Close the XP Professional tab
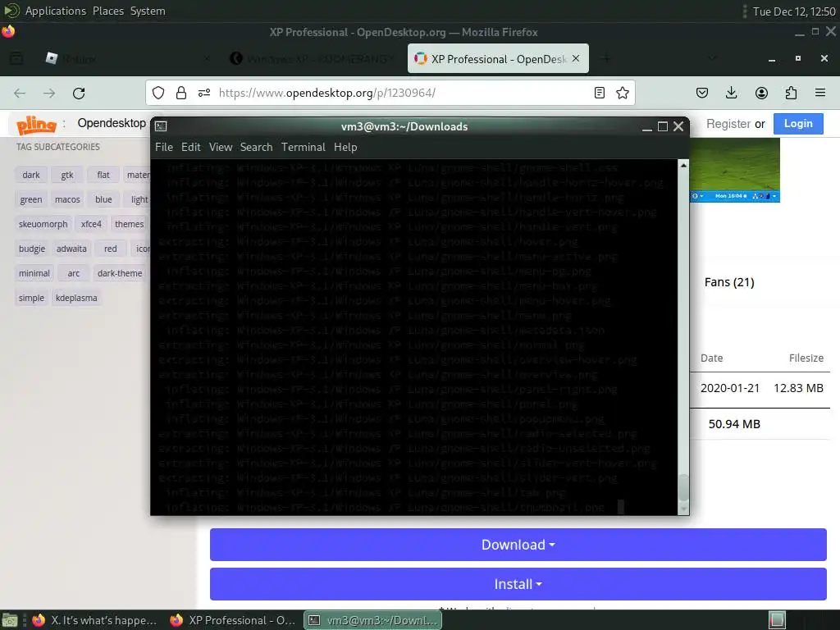This screenshot has width=840, height=630. tap(576, 58)
